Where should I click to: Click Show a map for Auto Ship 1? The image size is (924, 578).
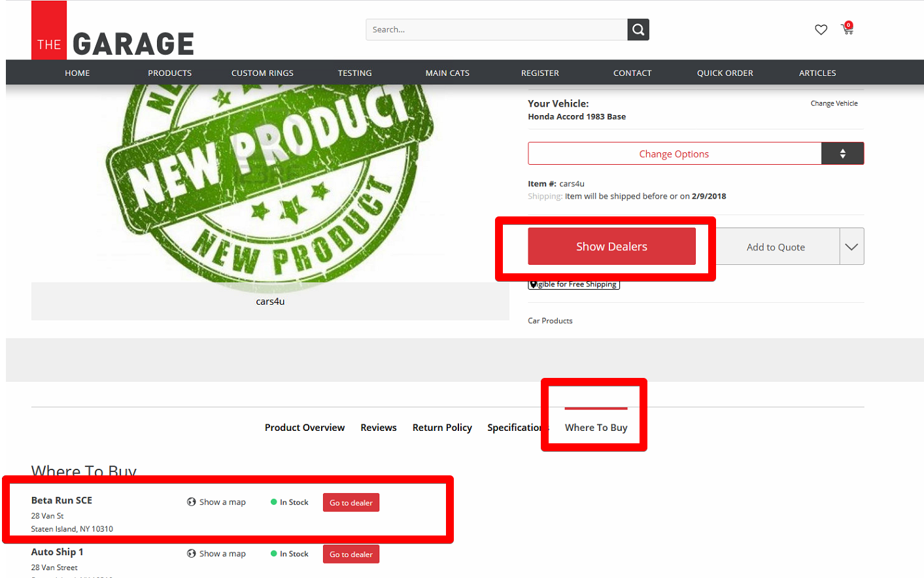[x=222, y=554]
